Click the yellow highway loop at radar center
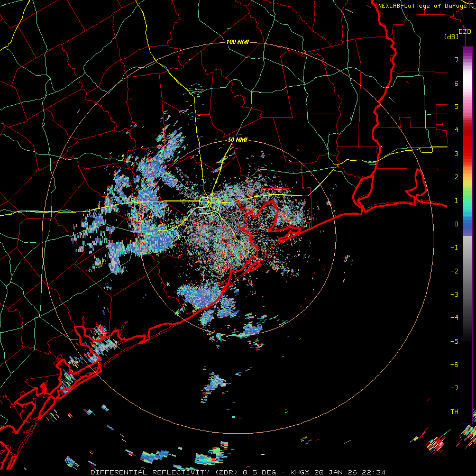Screen dimensions: 476x476 [x=209, y=205]
